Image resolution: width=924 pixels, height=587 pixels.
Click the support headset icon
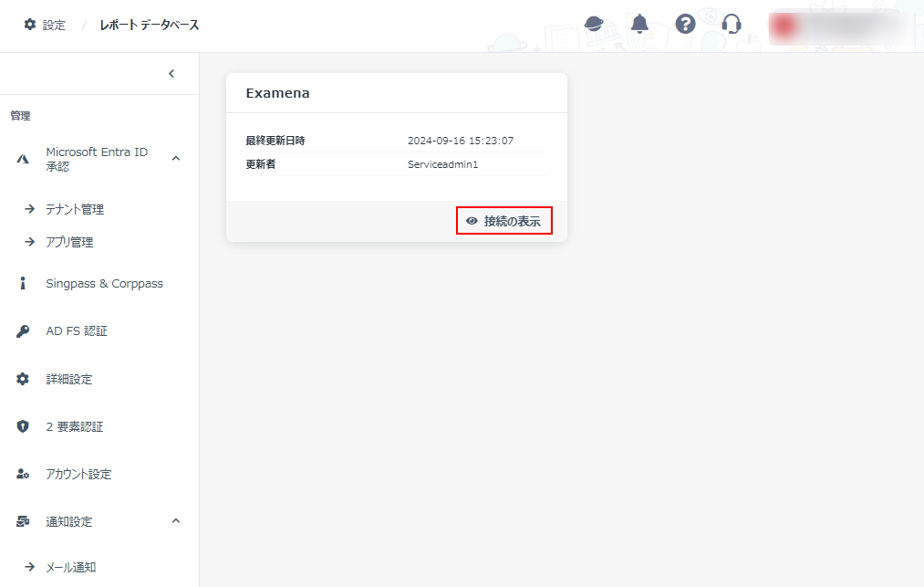pos(731,24)
